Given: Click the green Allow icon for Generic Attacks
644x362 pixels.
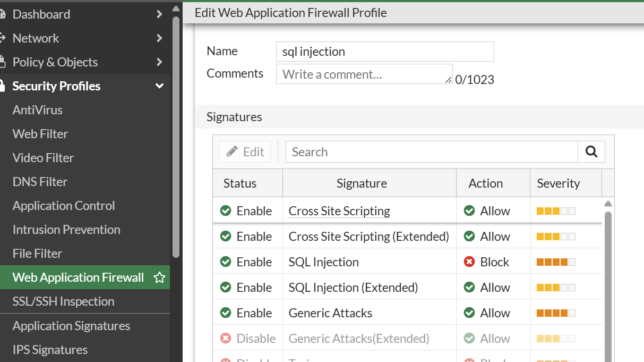Looking at the screenshot, I should 469,313.
